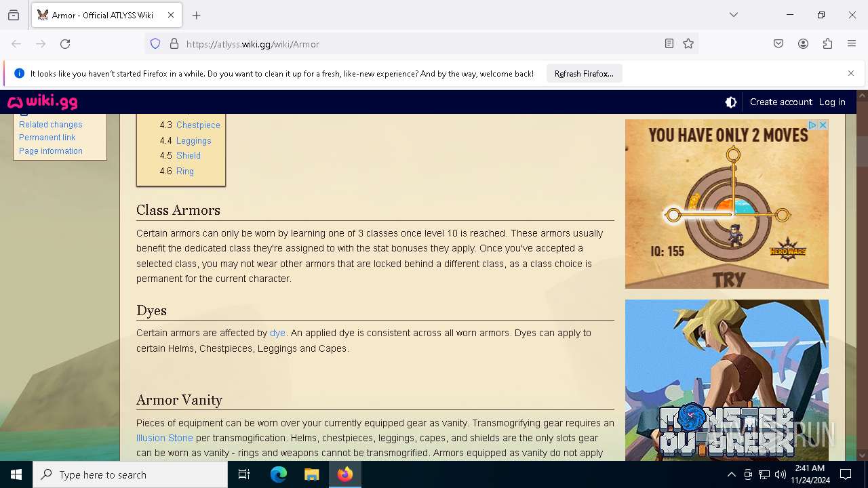Expand the list all tabs dropdown
This screenshot has width=868, height=488.
pos(734,15)
